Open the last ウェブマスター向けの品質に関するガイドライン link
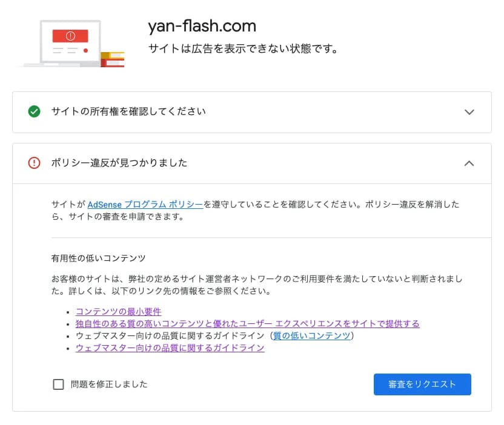The image size is (504, 425). [x=170, y=348]
